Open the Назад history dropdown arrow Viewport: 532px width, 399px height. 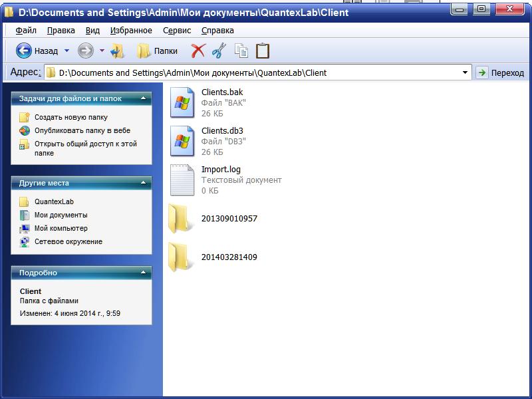[67, 51]
